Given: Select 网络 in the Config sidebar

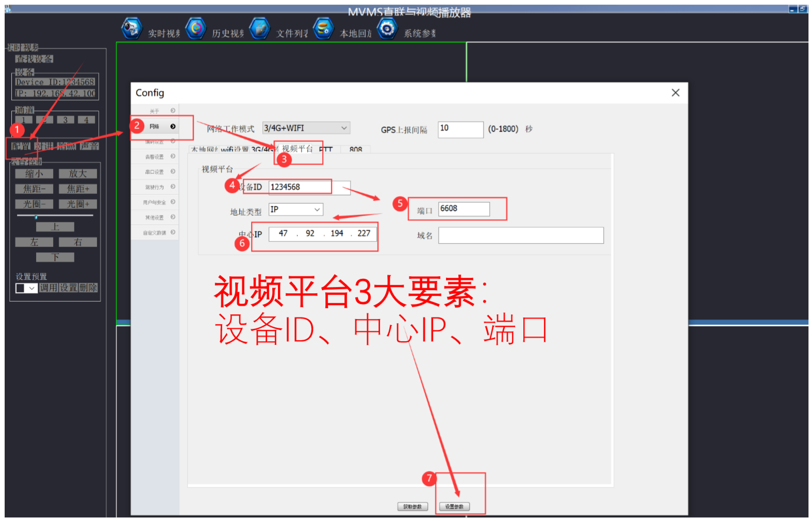Looking at the screenshot, I should pyautogui.click(x=155, y=126).
